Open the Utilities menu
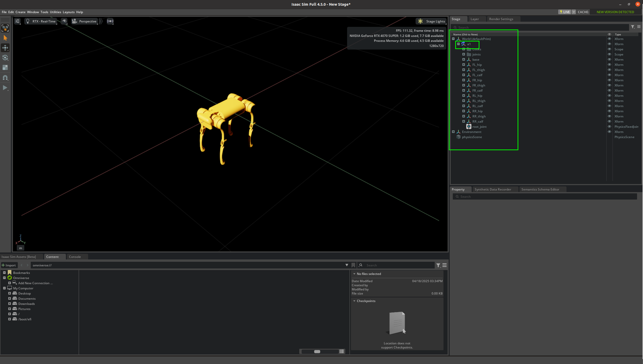 tap(55, 12)
